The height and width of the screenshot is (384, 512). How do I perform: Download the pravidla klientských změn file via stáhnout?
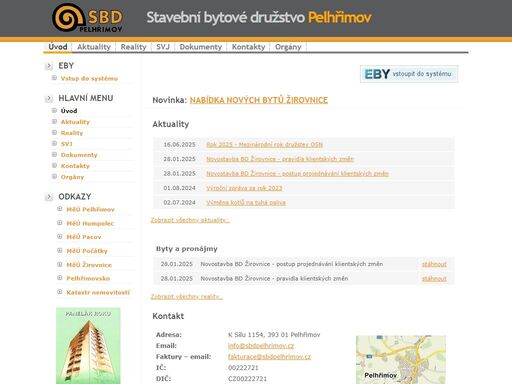(434, 279)
